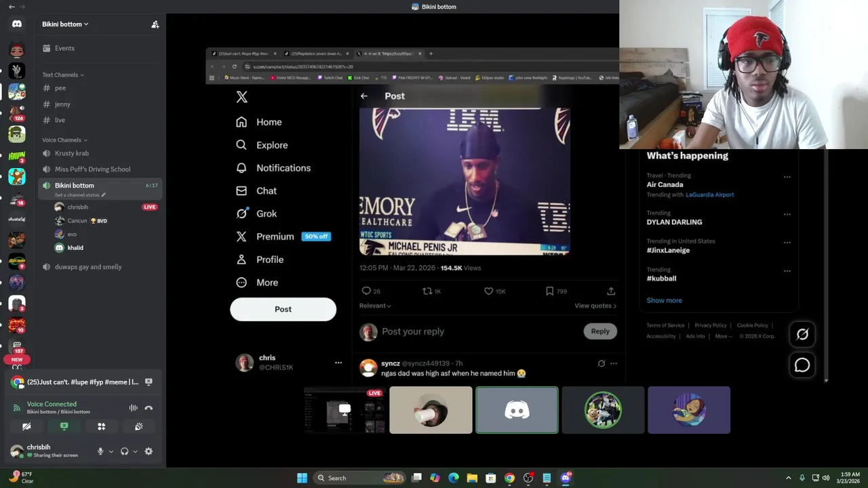
Task: Open Discord direct messages home icon
Action: click(17, 24)
